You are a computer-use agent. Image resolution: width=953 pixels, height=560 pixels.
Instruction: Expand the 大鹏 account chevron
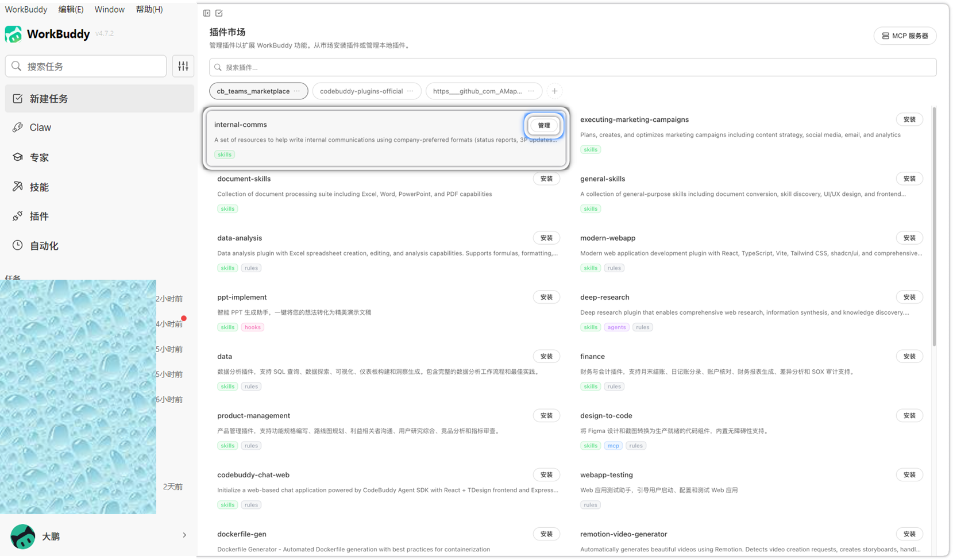point(184,535)
